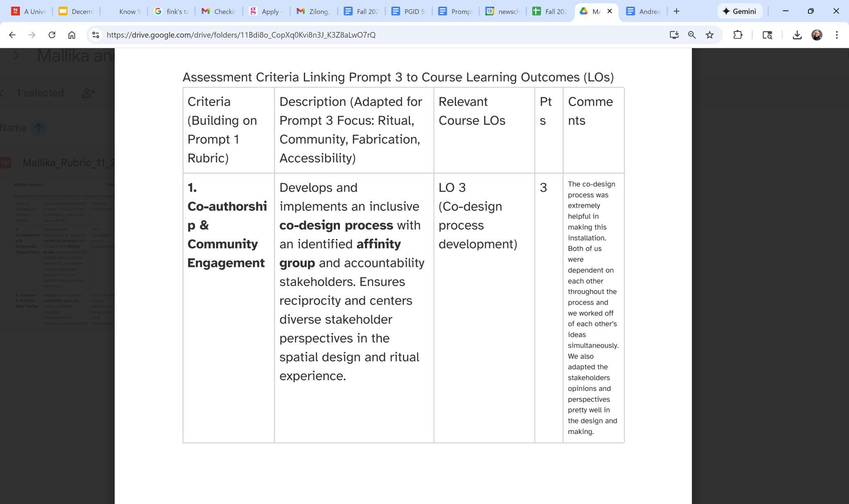This screenshot has height=504, width=849.
Task: Bookmark this page with star icon
Action: coord(710,35)
